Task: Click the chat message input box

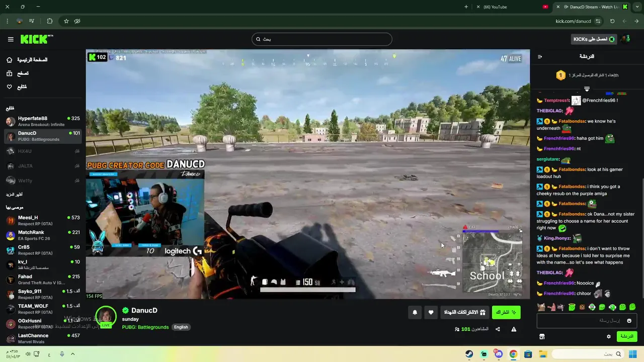Action: click(x=586, y=321)
